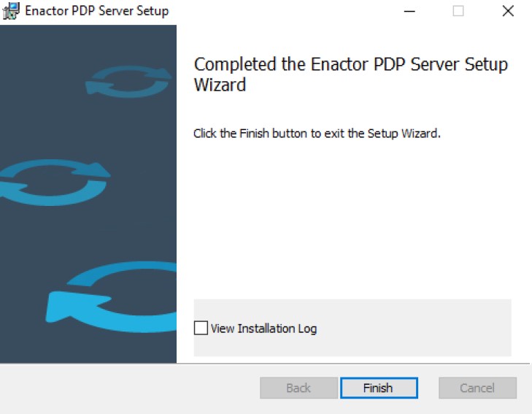This screenshot has height=414, width=532.
Task: Click the Completed Setup Wizard heading
Action: tap(350, 64)
